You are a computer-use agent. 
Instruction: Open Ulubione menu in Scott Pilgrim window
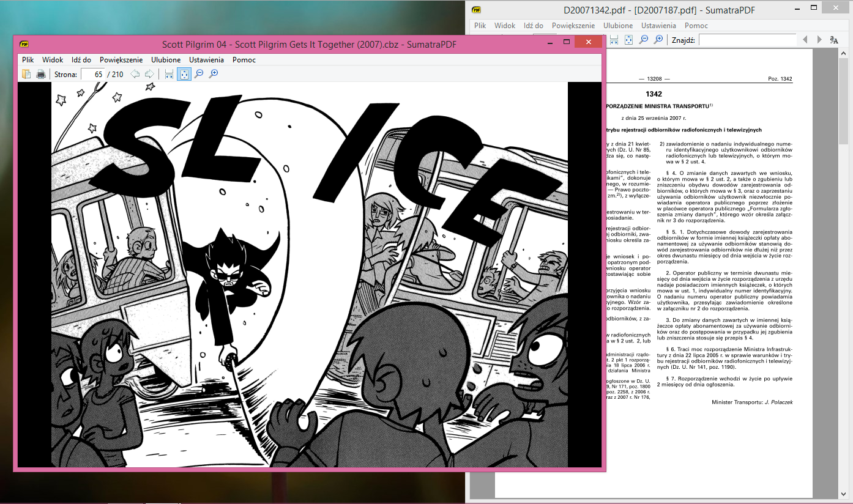tap(166, 60)
